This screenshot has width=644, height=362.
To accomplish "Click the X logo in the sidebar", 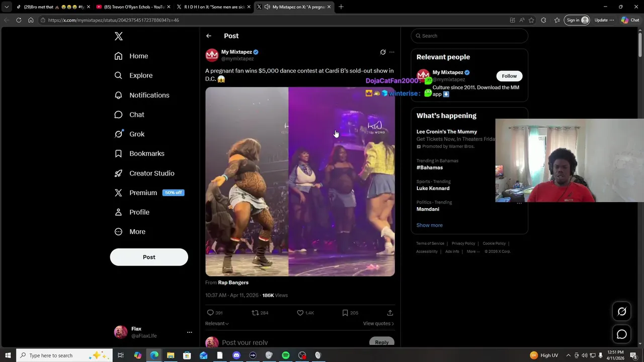I will [118, 36].
